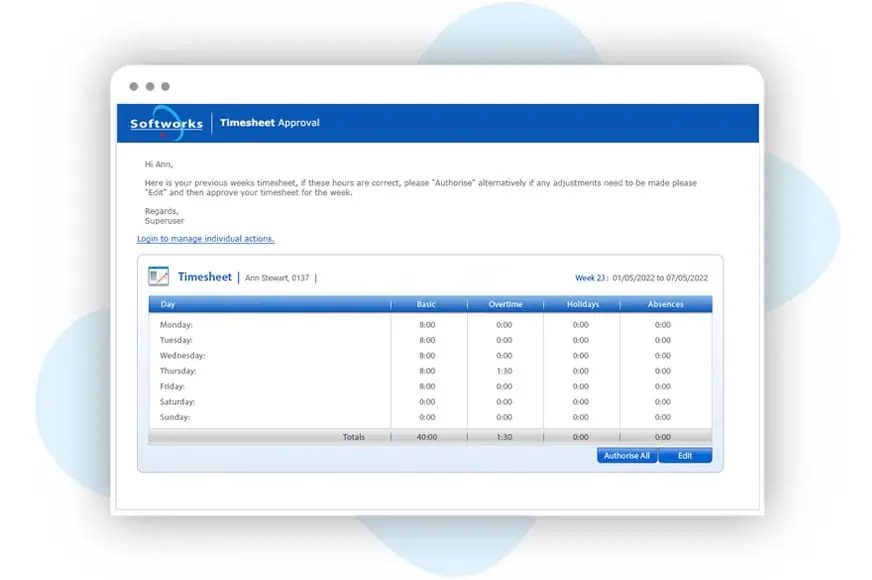Select the Friday row label
This screenshot has width=872, height=580.
tap(172, 386)
